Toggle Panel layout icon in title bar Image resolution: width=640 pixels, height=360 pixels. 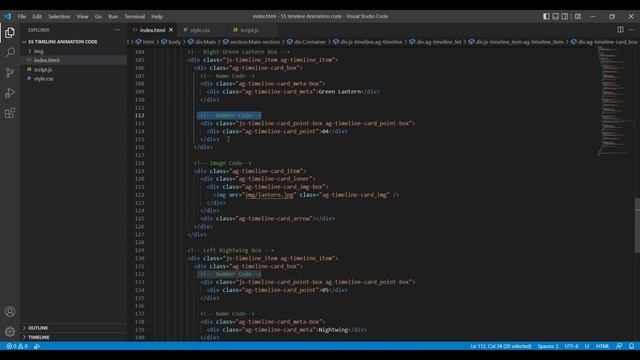pyautogui.click(x=556, y=16)
